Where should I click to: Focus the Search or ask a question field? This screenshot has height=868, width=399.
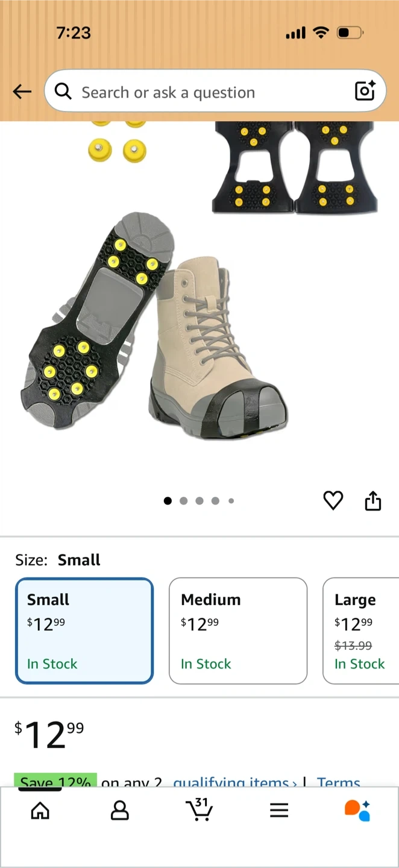pyautogui.click(x=215, y=92)
